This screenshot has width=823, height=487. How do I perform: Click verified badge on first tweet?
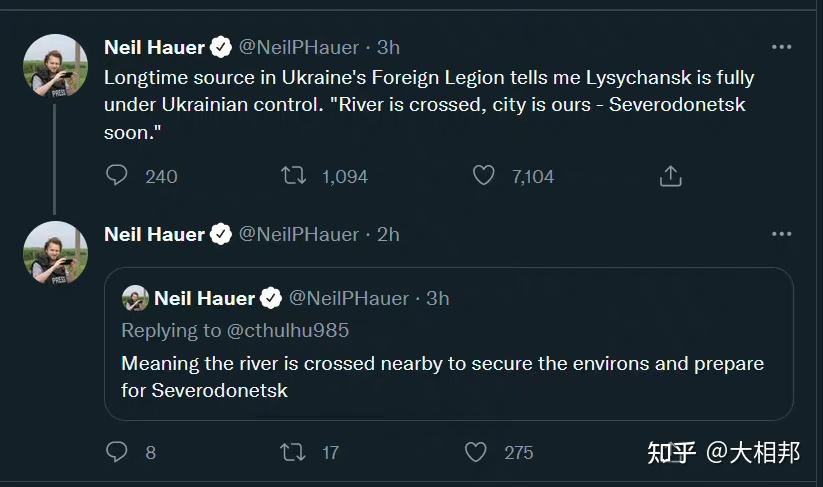click(x=221, y=47)
